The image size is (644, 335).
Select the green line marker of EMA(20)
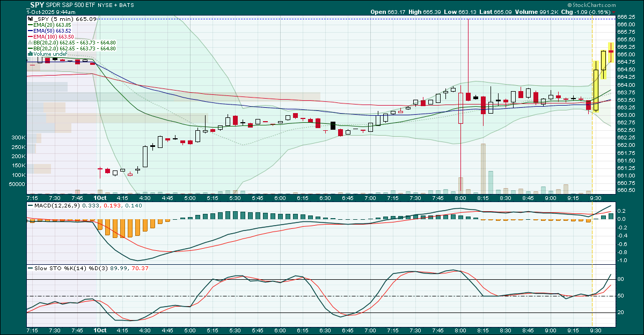[x=30, y=25]
